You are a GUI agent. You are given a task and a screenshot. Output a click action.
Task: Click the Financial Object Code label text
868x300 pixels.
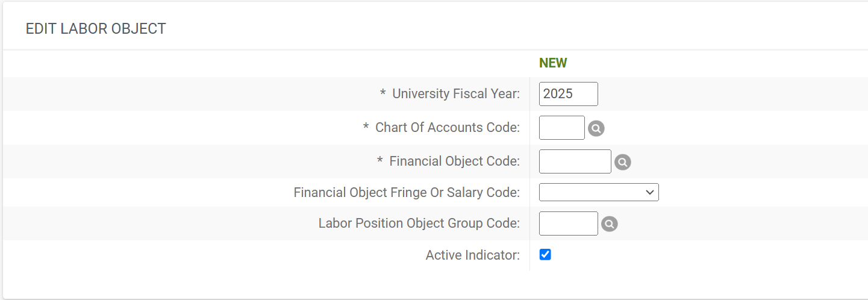click(x=454, y=161)
